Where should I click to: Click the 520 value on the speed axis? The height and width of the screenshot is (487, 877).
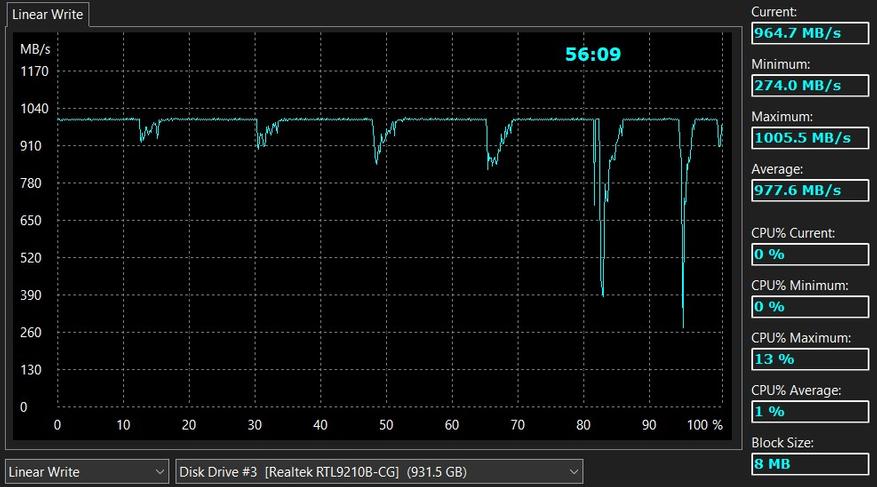click(x=31, y=258)
